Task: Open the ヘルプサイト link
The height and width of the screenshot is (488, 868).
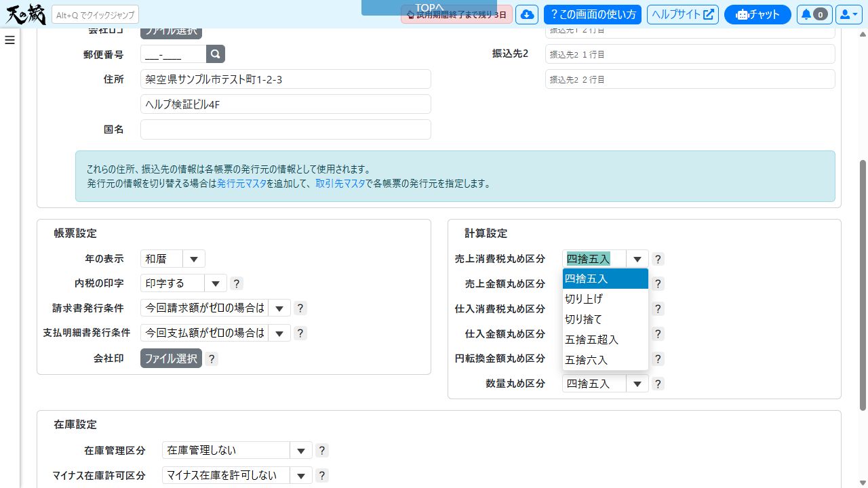Action: [683, 14]
